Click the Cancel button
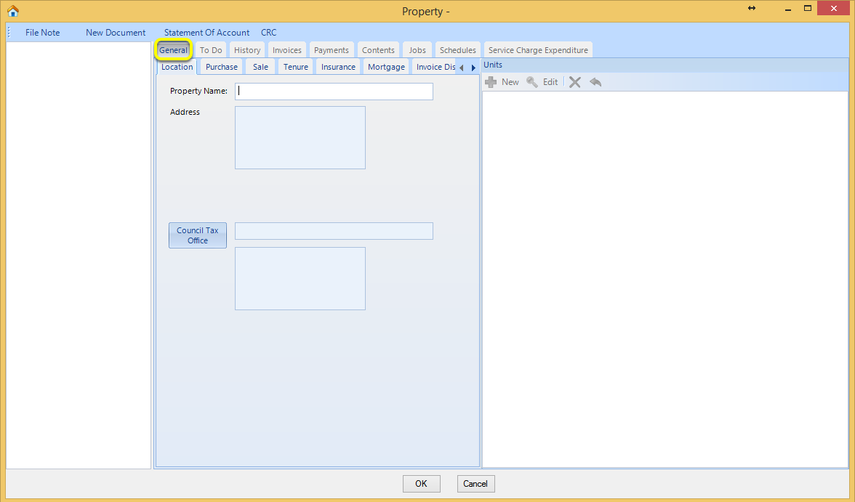 click(475, 483)
